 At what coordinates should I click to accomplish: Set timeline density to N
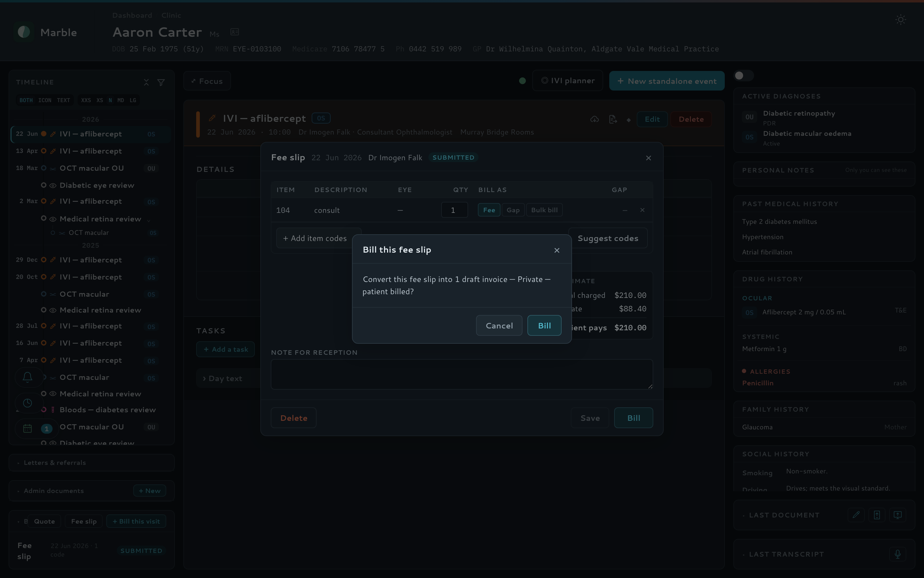point(110,100)
